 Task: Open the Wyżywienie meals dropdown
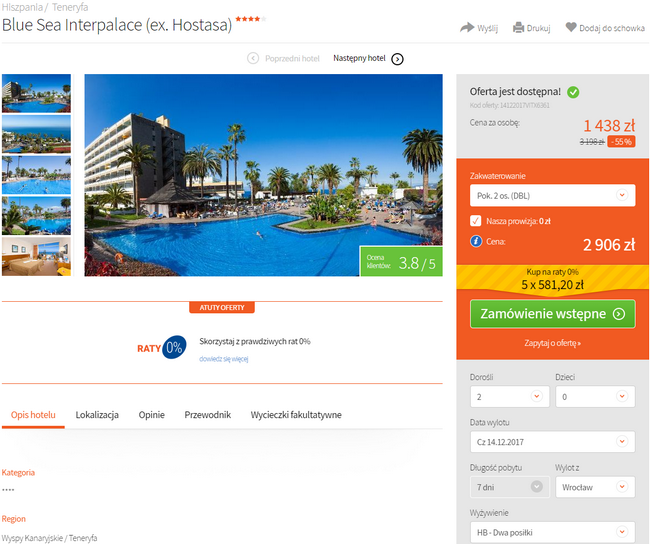tap(552, 532)
